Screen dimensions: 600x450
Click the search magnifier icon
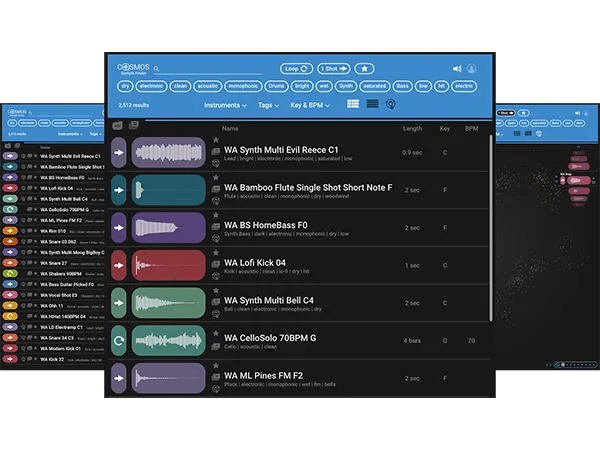pos(156,69)
